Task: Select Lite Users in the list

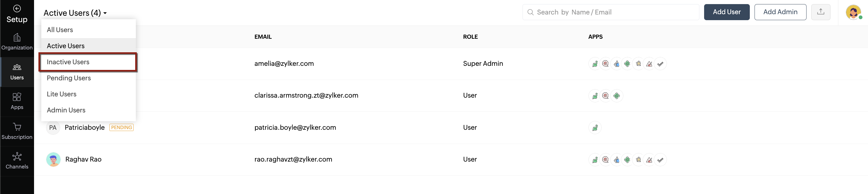Action: point(62,94)
